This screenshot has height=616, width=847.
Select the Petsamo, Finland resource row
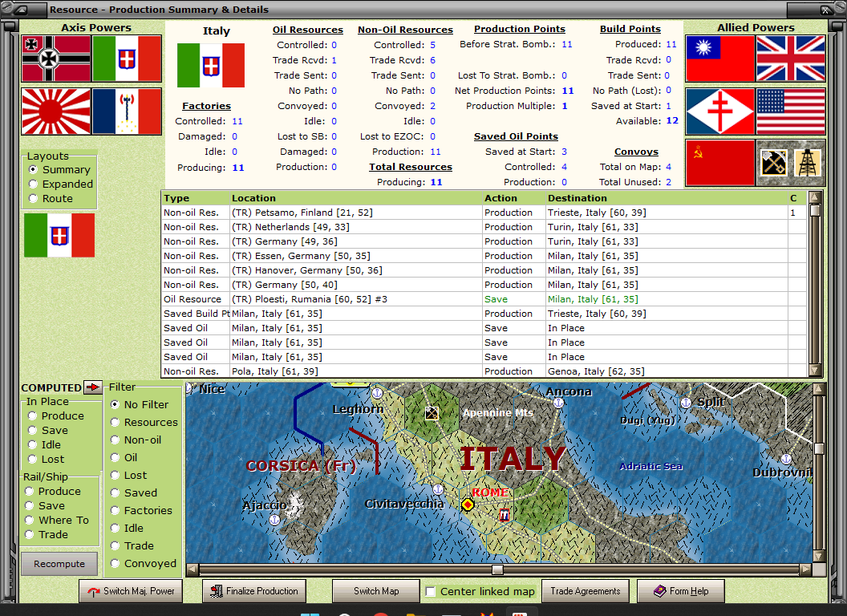(x=484, y=213)
